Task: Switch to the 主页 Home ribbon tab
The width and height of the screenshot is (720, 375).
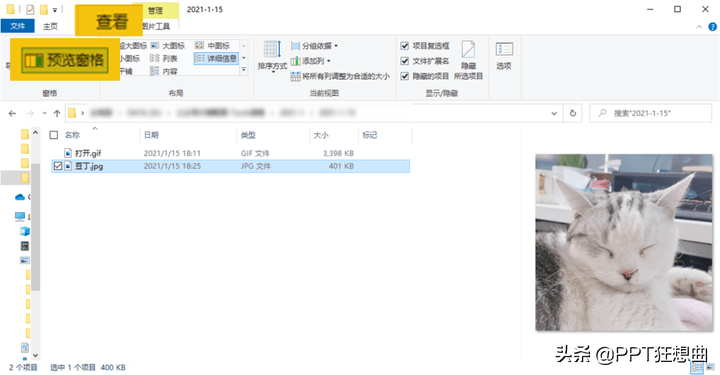Action: (x=51, y=26)
